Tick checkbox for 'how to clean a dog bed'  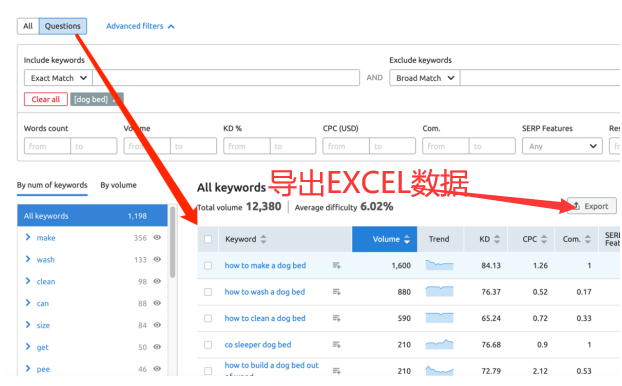[x=208, y=318]
